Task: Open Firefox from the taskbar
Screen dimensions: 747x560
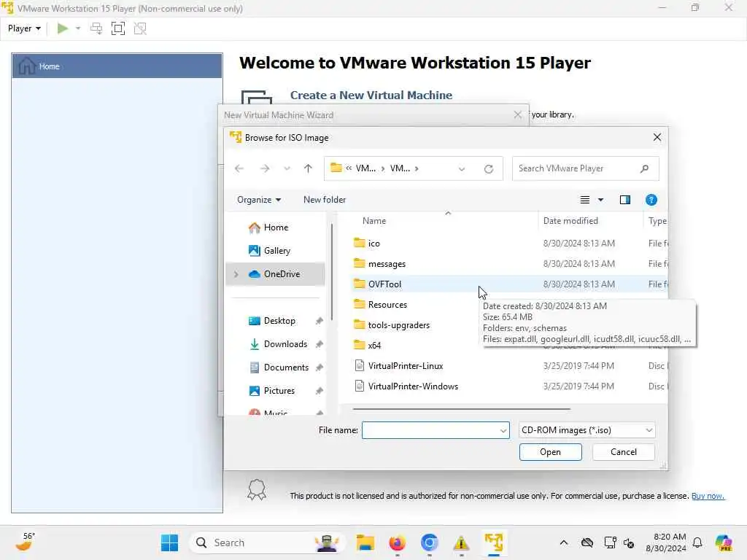Action: tap(398, 542)
